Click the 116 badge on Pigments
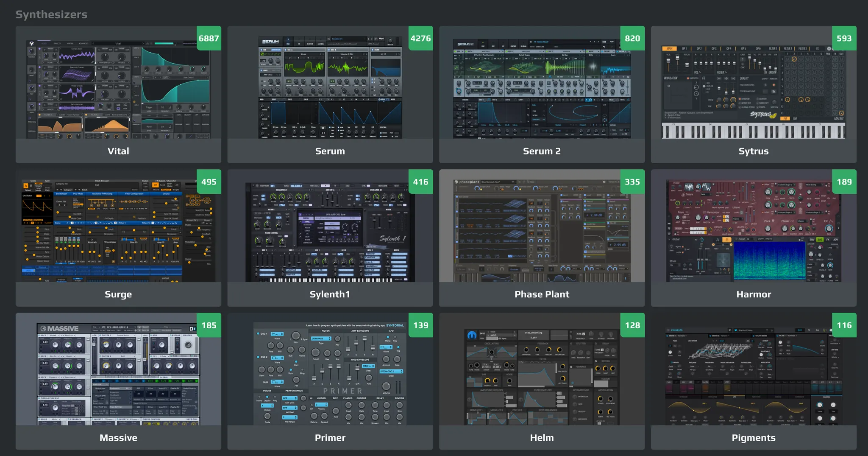The width and height of the screenshot is (868, 456). (x=844, y=325)
